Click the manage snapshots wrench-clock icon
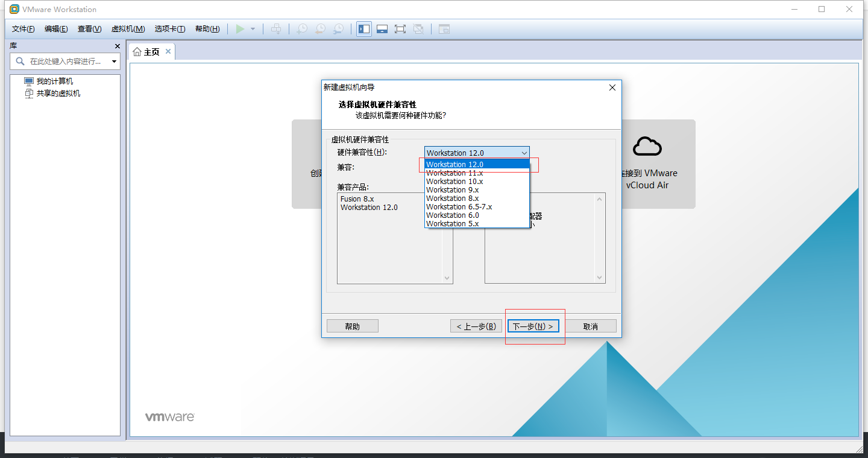Viewport: 868px width, 458px height. tap(339, 29)
